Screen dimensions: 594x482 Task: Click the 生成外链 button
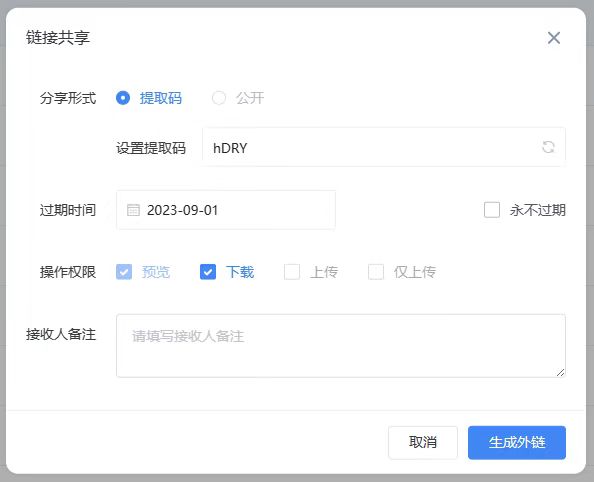517,442
